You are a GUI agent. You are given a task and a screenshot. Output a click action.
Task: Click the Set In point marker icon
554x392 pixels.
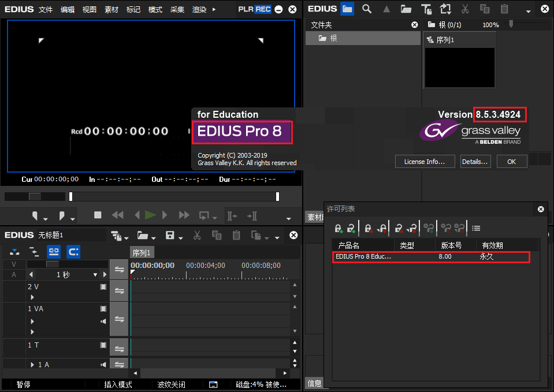[x=35, y=215]
